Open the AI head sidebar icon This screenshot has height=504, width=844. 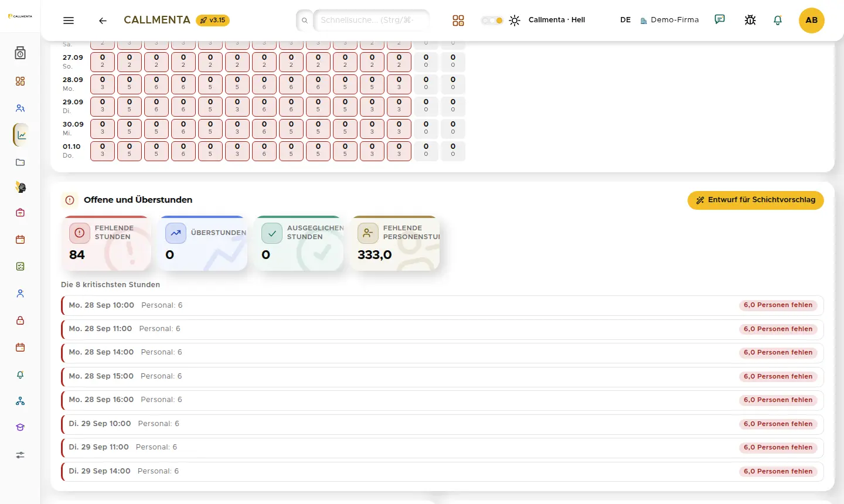click(21, 188)
